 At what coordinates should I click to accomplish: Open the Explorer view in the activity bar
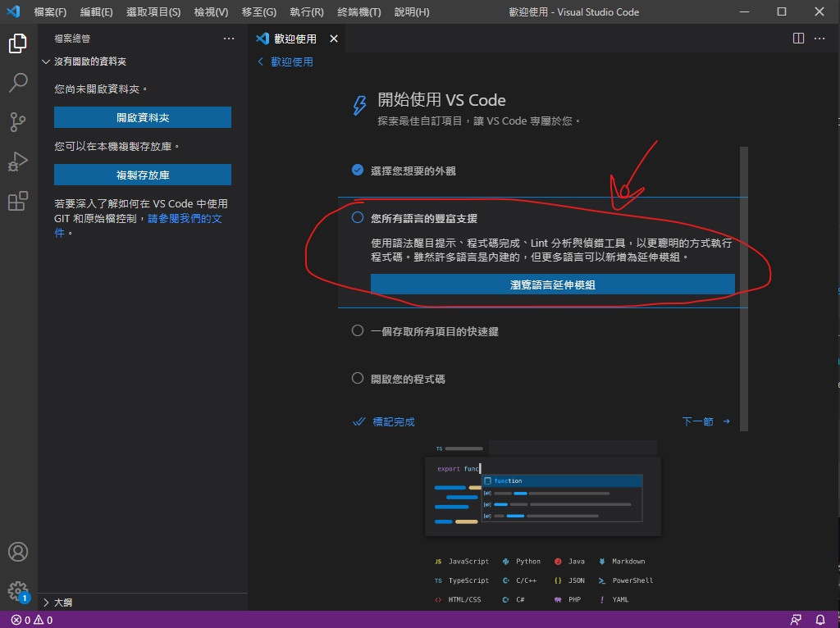point(18,43)
